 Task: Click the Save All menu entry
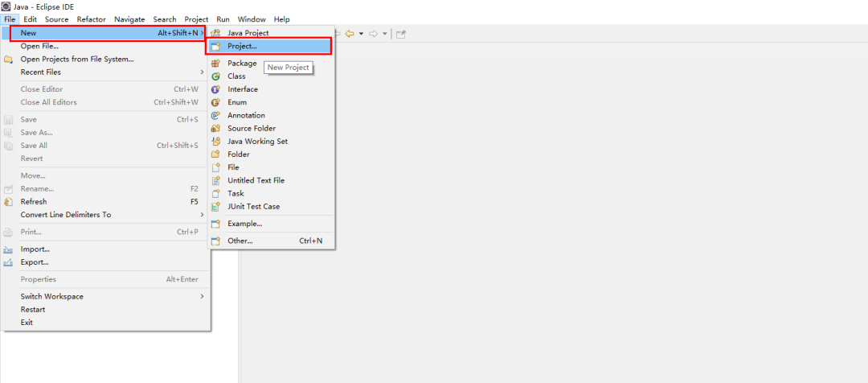click(x=105, y=146)
